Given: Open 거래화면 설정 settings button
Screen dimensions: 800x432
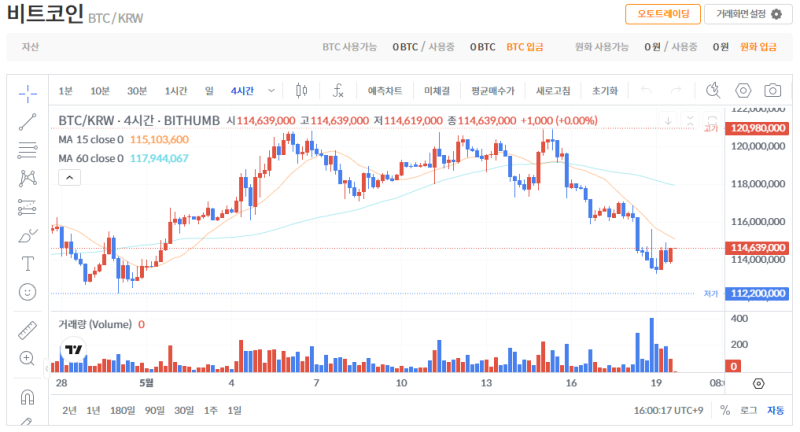Looking at the screenshot, I should click(x=748, y=14).
